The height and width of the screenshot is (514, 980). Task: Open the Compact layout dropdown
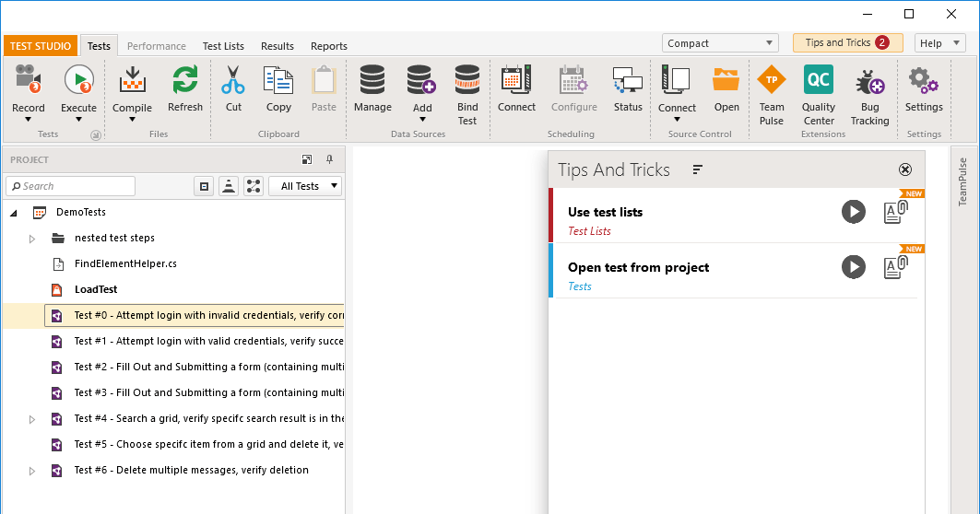(721, 43)
